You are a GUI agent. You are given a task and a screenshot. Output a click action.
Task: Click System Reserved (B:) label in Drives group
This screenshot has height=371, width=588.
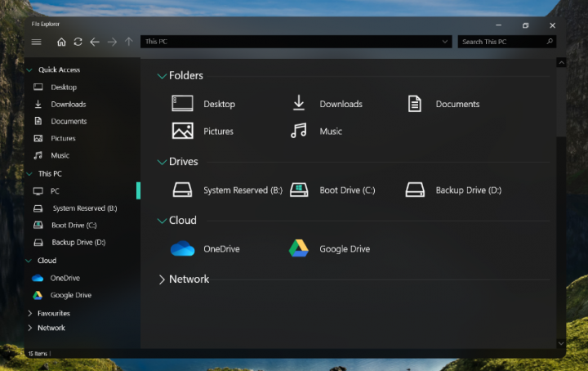[x=243, y=190]
